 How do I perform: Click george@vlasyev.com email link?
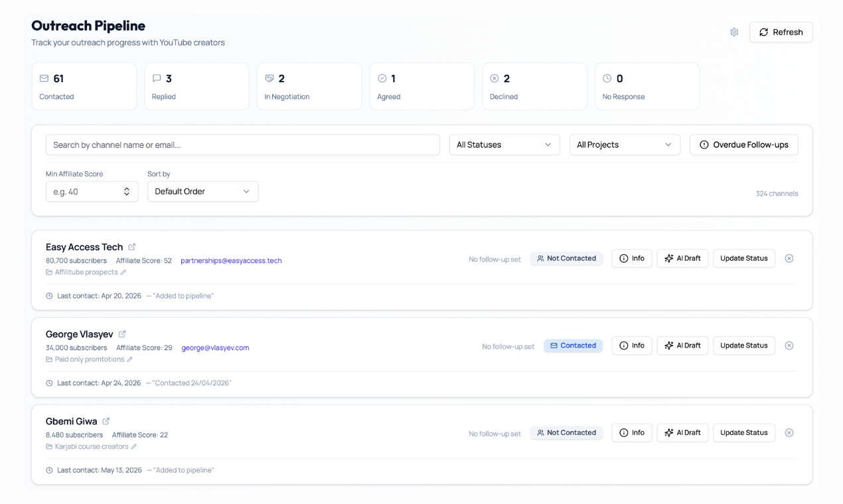pos(215,347)
